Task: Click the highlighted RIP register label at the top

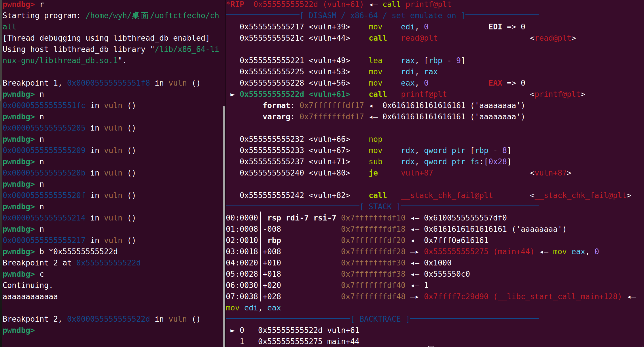Action: [235, 4]
